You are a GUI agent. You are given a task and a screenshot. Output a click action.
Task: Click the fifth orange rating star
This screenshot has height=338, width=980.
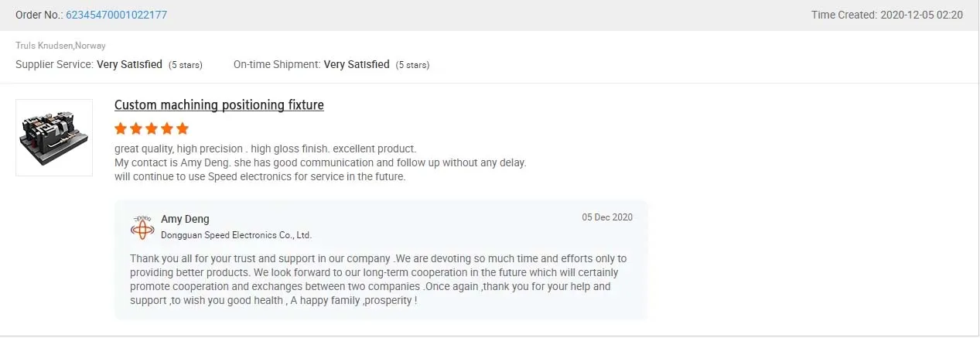[x=183, y=128]
